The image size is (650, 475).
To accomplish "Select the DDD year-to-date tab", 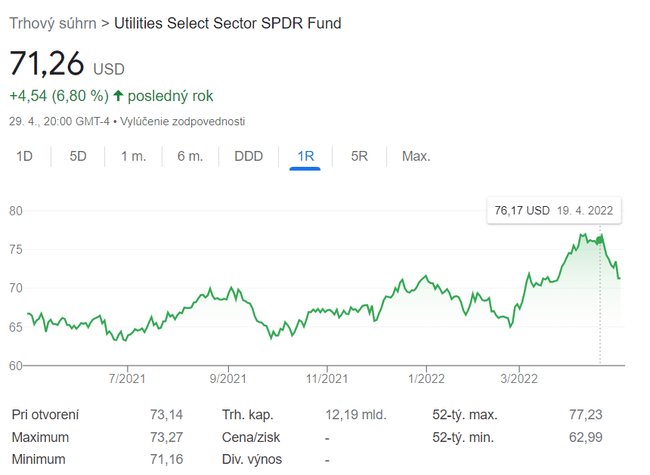I will click(x=248, y=156).
